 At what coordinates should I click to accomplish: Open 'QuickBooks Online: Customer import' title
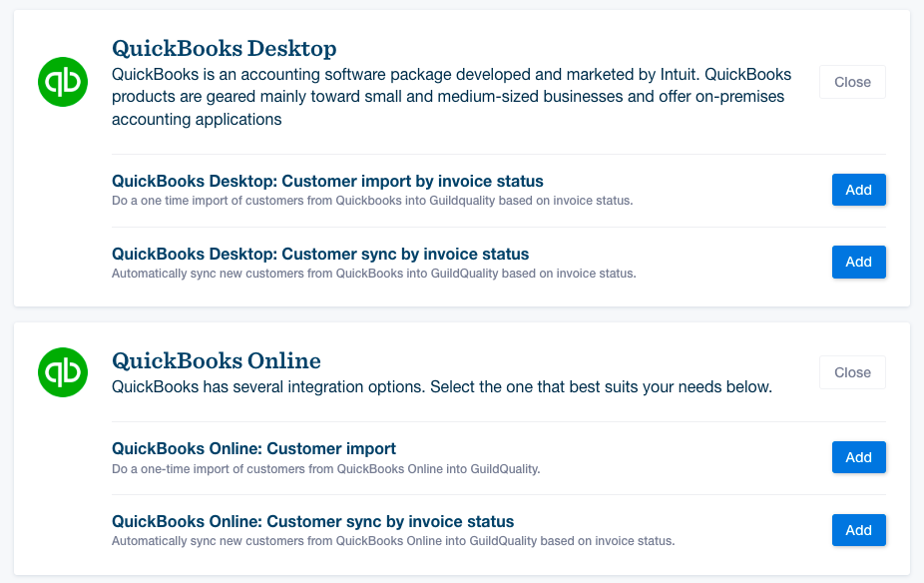(x=254, y=448)
